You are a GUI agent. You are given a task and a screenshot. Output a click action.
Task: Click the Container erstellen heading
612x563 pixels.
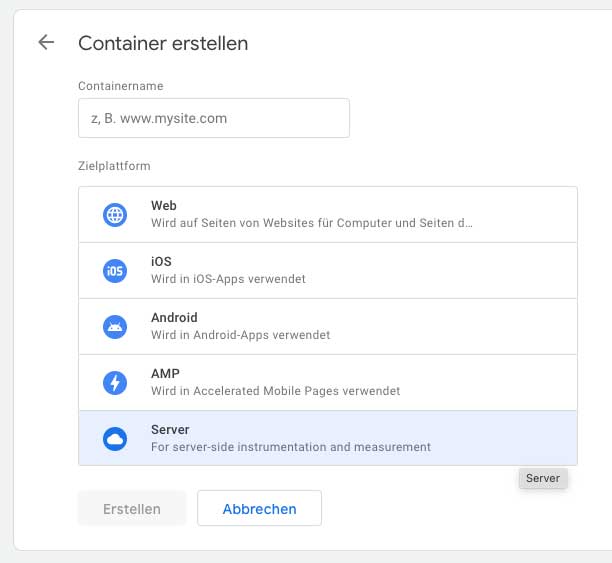point(163,43)
